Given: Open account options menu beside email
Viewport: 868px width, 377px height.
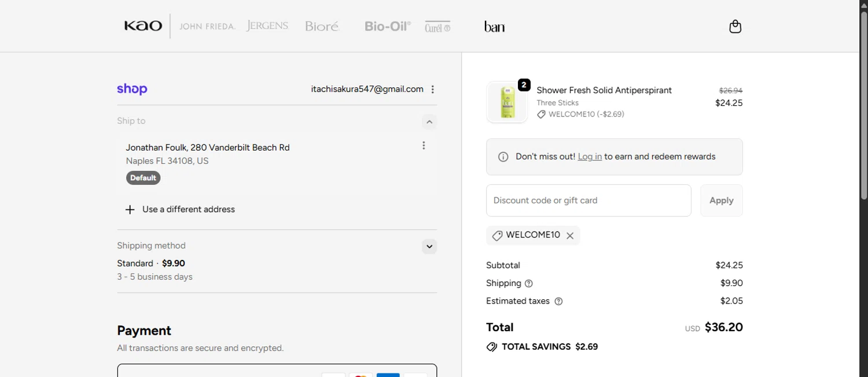Looking at the screenshot, I should [x=433, y=89].
